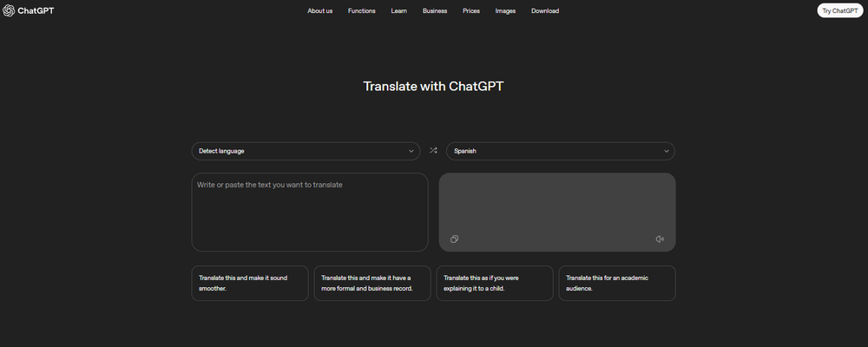Choose 'explaining it to a child' prompt
This screenshot has width=868, height=347.
tap(495, 284)
